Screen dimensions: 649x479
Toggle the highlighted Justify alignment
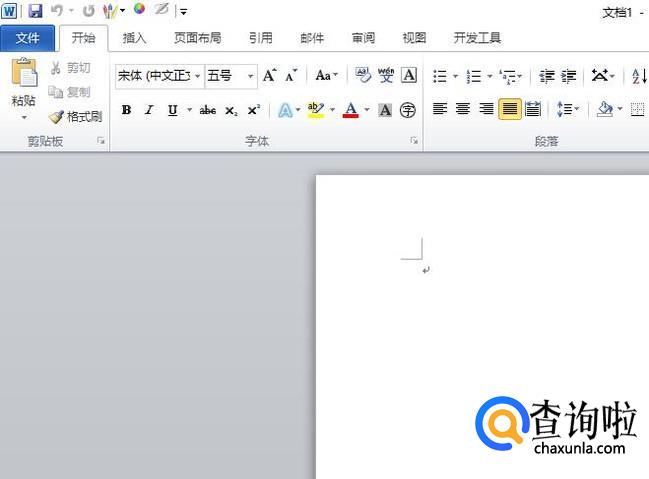click(x=510, y=110)
